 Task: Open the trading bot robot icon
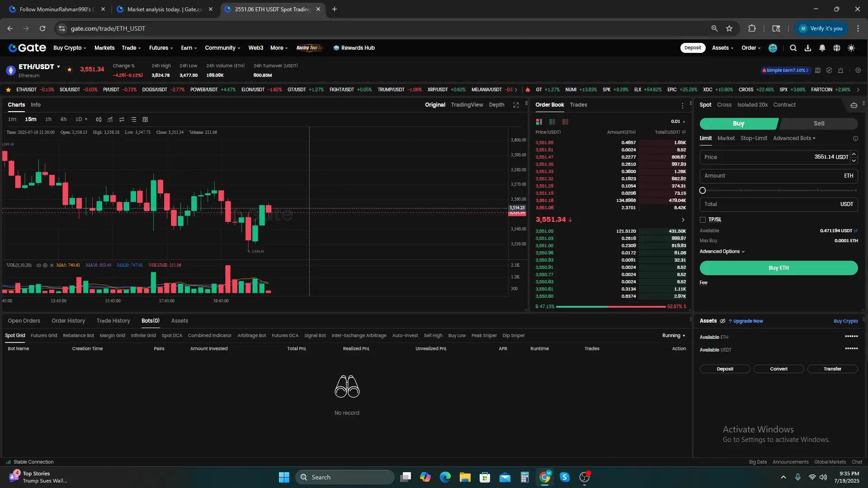854,105
